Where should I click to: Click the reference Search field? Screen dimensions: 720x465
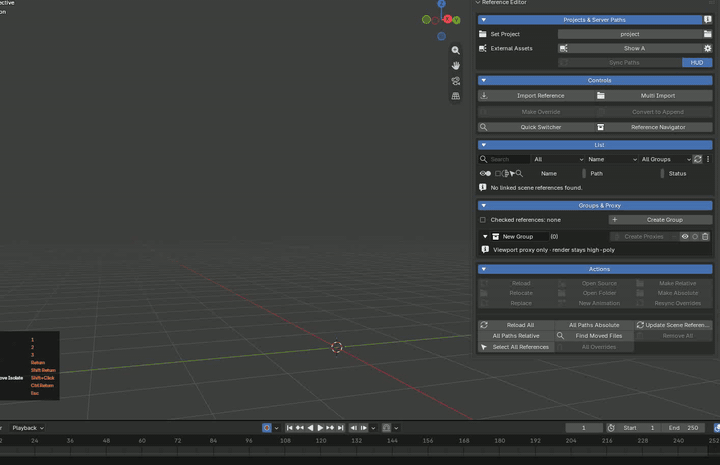point(504,159)
